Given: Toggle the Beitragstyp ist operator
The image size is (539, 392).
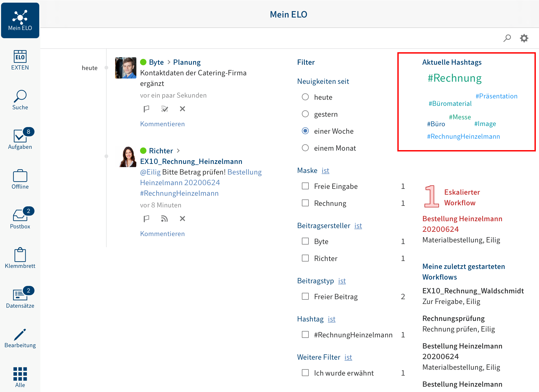Looking at the screenshot, I should click(342, 281).
